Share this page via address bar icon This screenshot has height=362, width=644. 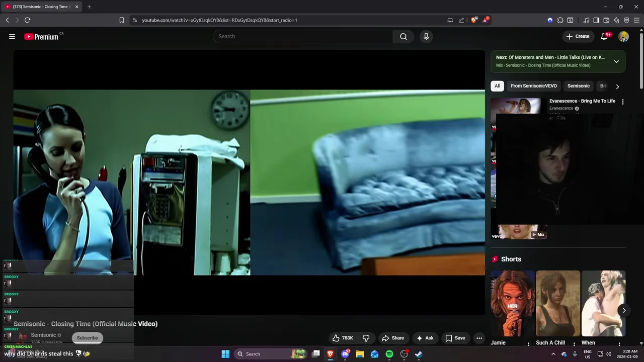(x=461, y=20)
